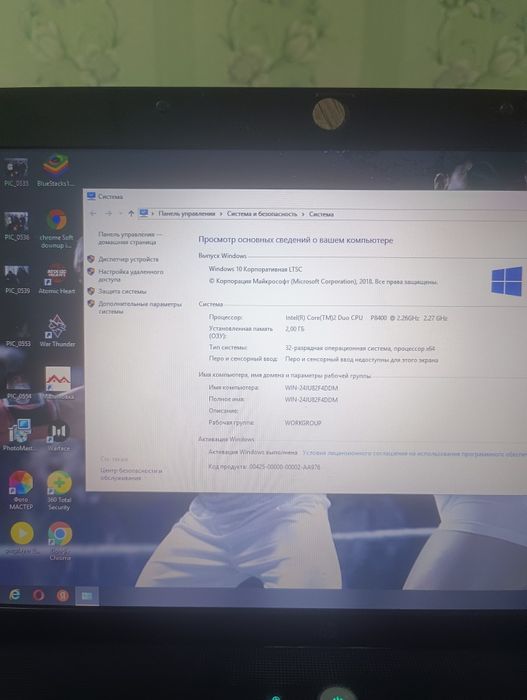Open Opera browser from the taskbar
This screenshot has width=527, height=700.
tap(39, 595)
